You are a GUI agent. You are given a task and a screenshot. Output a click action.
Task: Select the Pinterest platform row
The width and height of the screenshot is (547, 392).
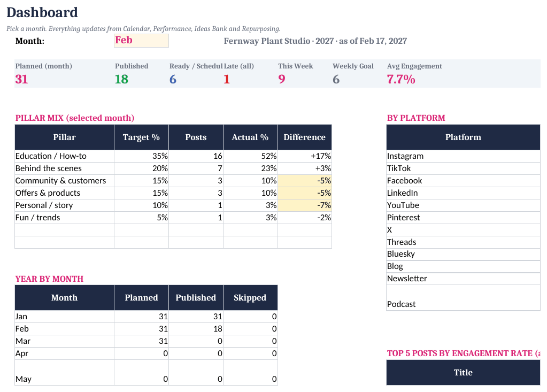coord(463,218)
